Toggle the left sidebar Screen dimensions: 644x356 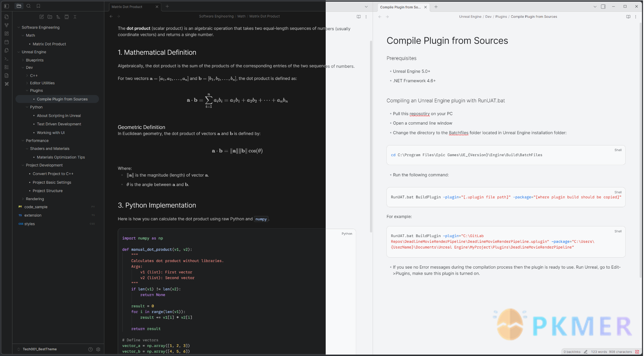pos(6,6)
